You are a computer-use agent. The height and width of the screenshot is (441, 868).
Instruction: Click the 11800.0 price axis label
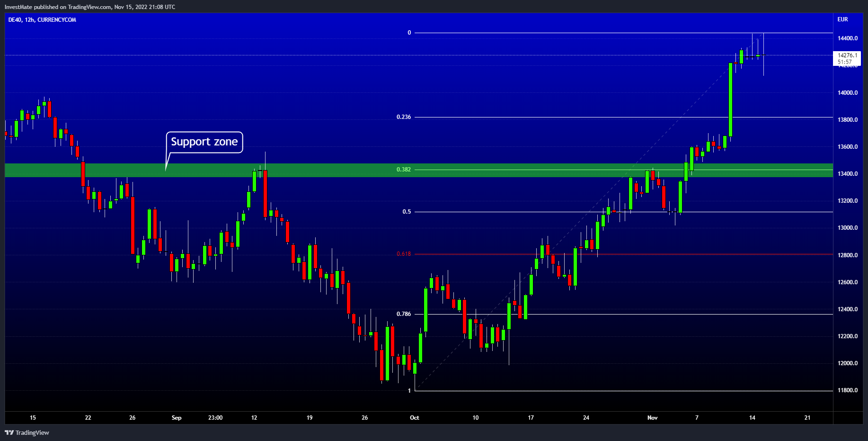pos(848,390)
